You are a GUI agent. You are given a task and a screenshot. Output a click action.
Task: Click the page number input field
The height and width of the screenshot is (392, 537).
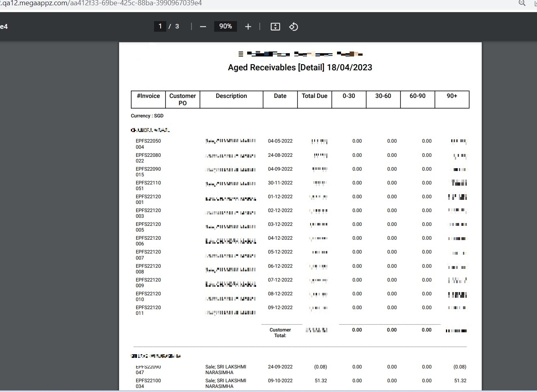tap(160, 26)
